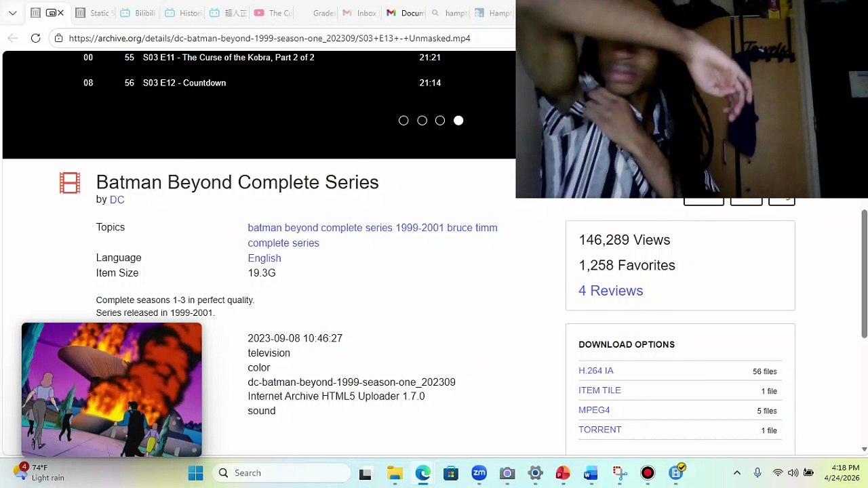Screen dimensions: 868x488
Task: Open PowerPoint from the taskbar
Action: point(563,473)
